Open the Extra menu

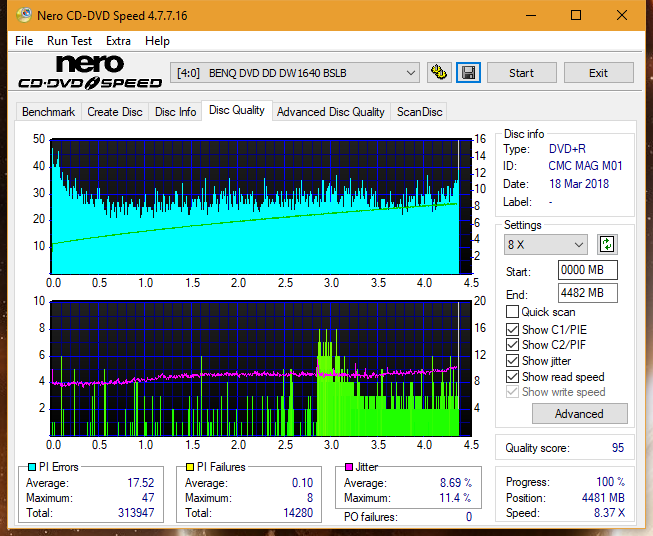click(118, 41)
